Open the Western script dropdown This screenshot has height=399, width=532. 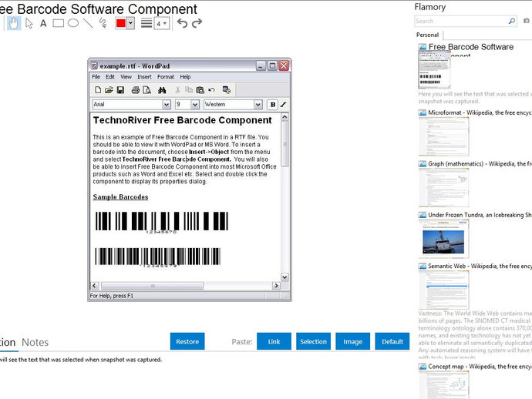tap(258, 105)
